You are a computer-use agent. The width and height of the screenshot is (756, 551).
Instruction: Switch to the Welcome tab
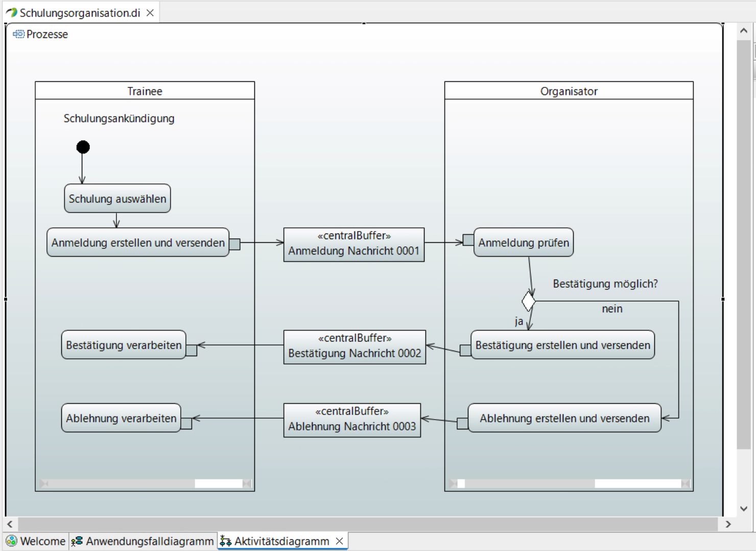pos(36,541)
